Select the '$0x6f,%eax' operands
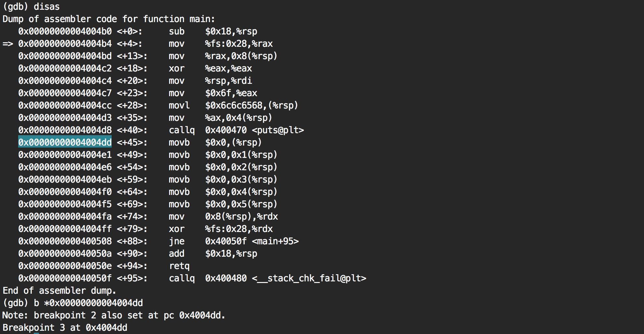 [x=231, y=93]
